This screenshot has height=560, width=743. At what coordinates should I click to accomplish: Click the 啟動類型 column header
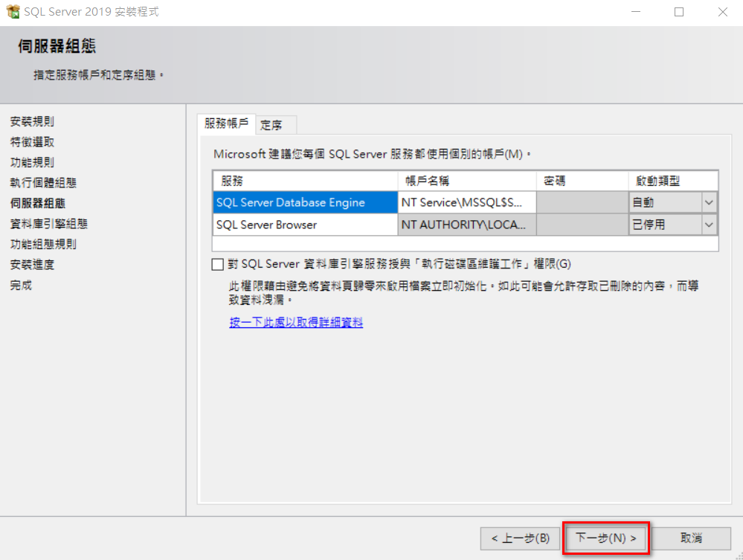pos(673,181)
